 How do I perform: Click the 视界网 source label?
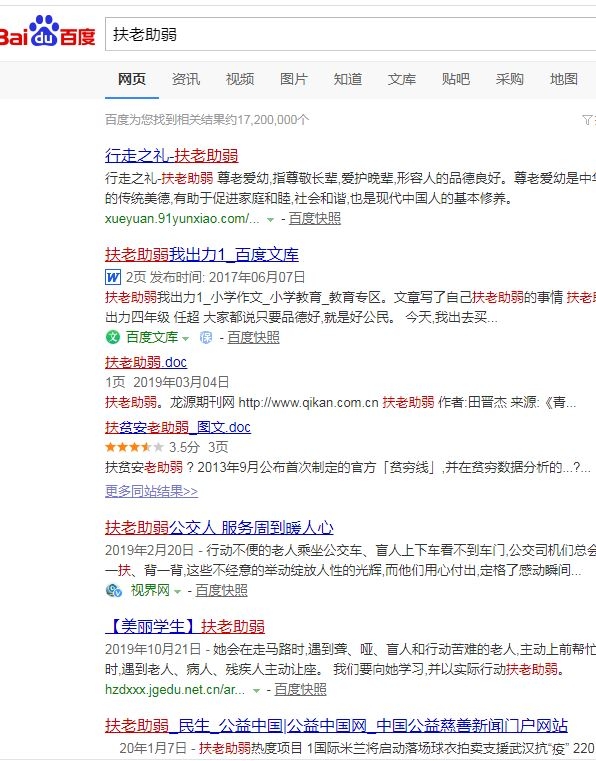pyautogui.click(x=150, y=591)
